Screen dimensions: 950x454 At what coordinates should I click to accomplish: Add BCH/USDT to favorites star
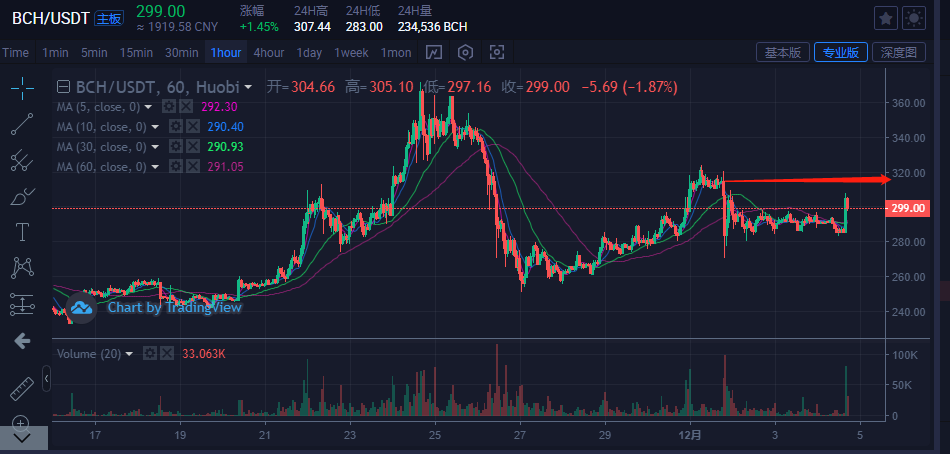[x=886, y=18]
